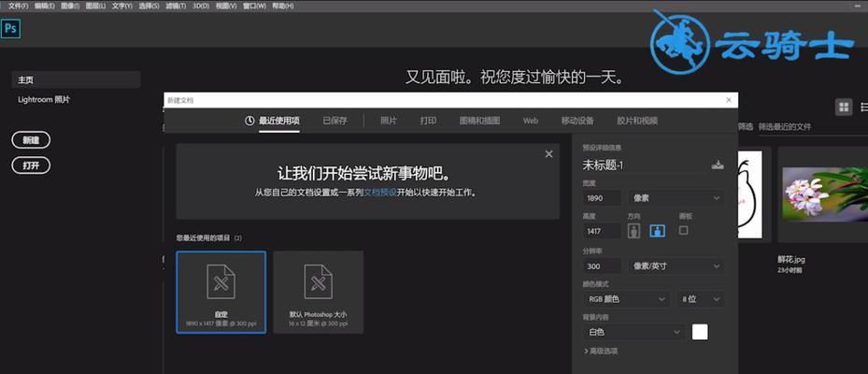Open the 3D(D) menu
Screen dimensions: 868x374
(x=200, y=6)
